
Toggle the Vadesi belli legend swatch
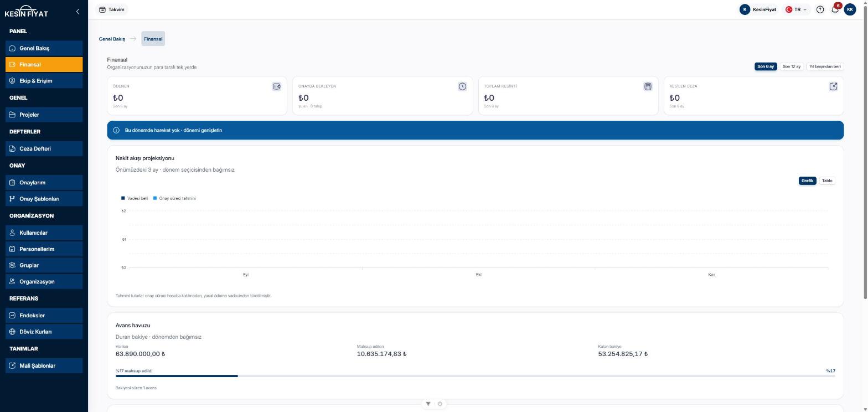(x=123, y=198)
